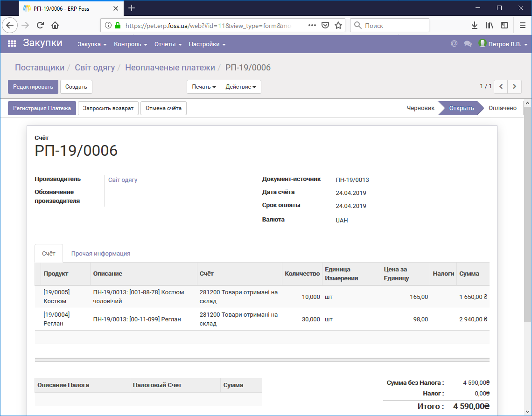Open the downloads icon
Viewport: 532px width, 416px height.
pos(475,25)
